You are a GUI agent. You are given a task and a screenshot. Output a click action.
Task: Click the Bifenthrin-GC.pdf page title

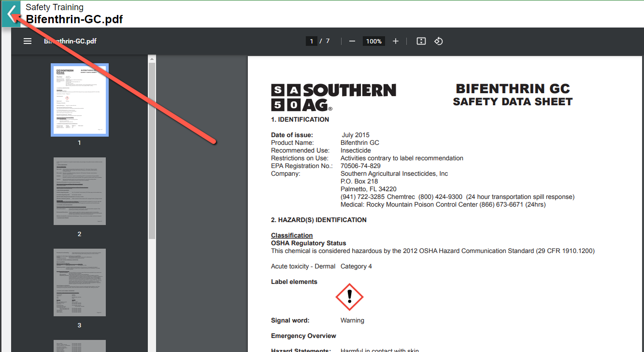(x=74, y=19)
